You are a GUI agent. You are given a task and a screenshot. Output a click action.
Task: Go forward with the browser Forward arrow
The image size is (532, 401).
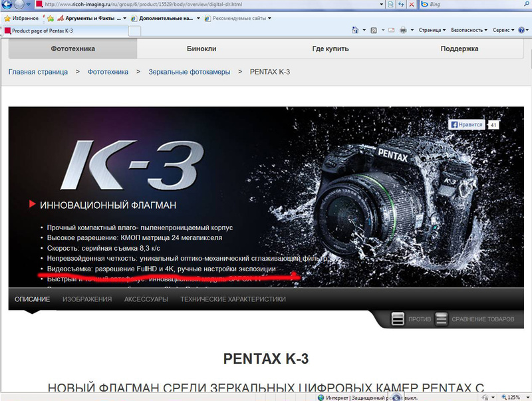pos(19,4)
